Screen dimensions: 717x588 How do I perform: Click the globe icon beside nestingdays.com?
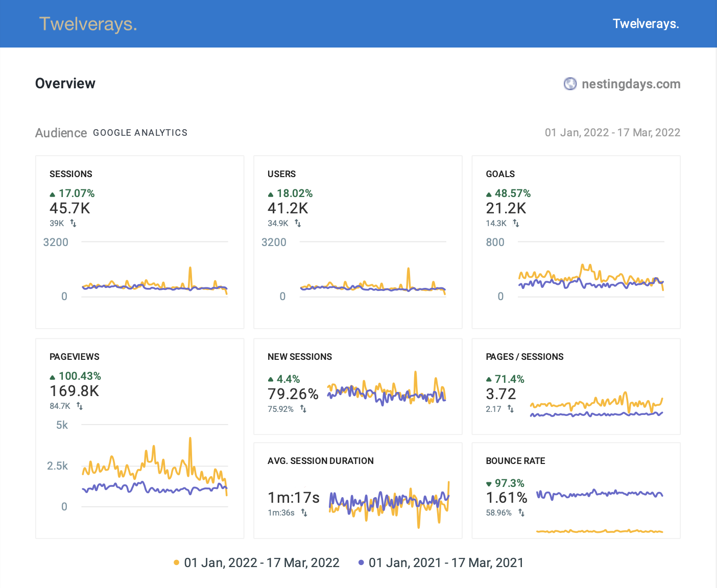click(570, 84)
